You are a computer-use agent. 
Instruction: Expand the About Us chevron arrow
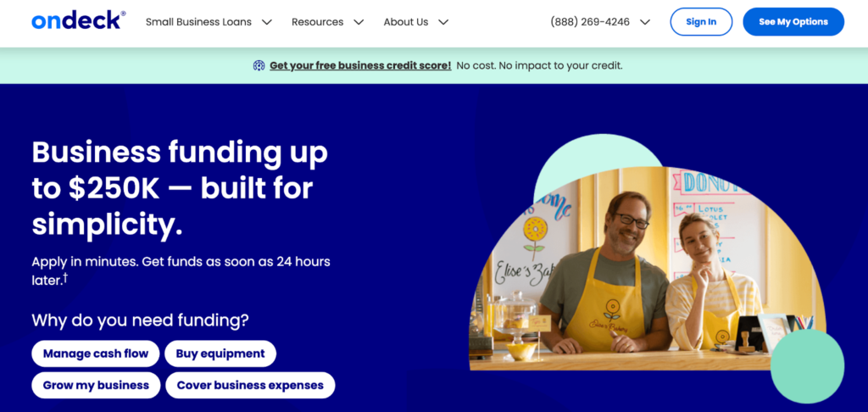click(442, 22)
